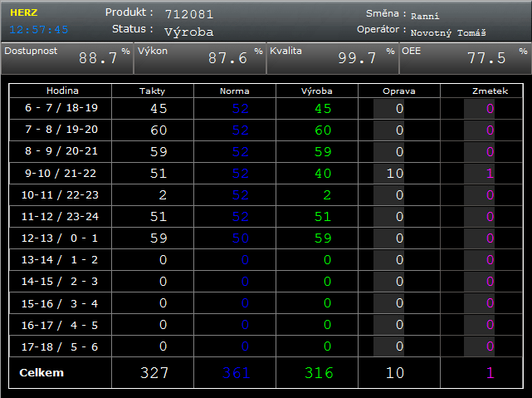Image resolution: width=532 pixels, height=398 pixels.
Task: Click the clock showing 12:57:45
Action: (x=39, y=29)
